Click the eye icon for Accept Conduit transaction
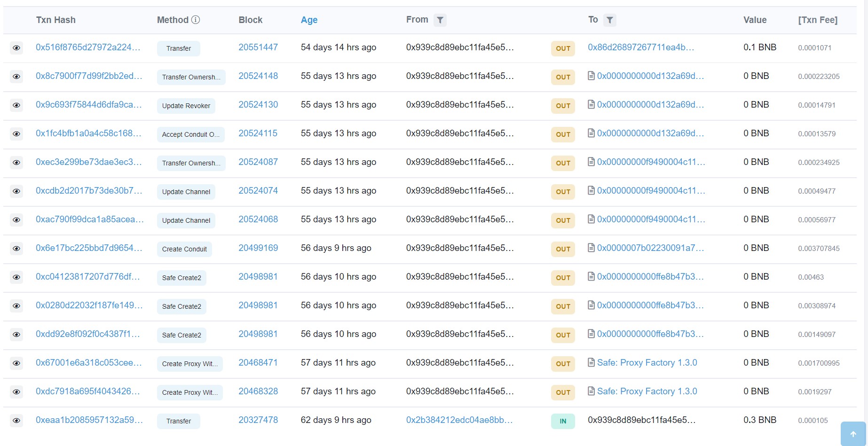 click(16, 134)
